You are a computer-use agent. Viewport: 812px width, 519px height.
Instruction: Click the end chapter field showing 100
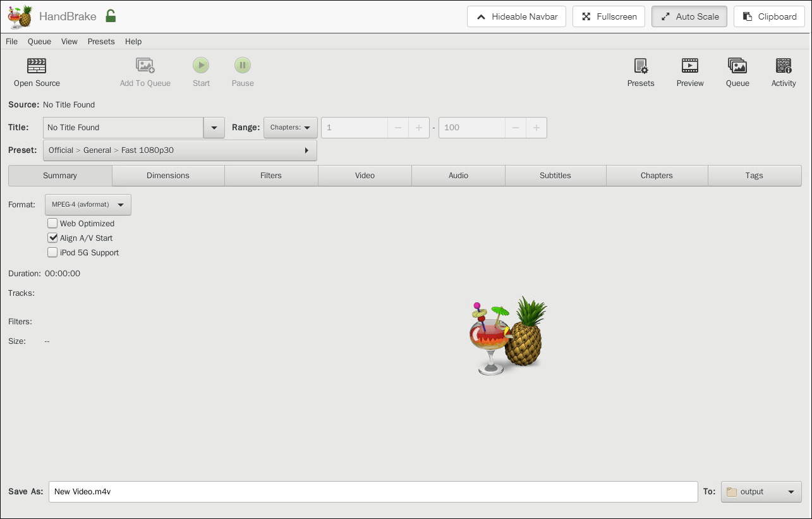pos(472,128)
